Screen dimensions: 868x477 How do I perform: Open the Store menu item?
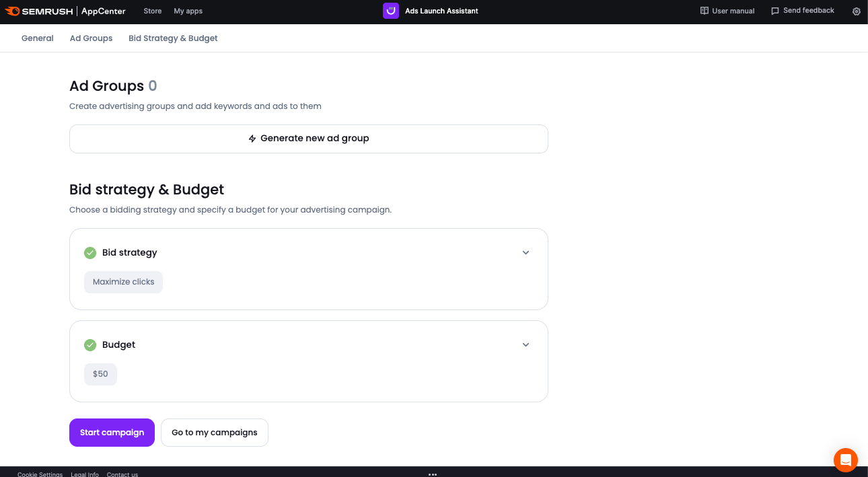153,11
